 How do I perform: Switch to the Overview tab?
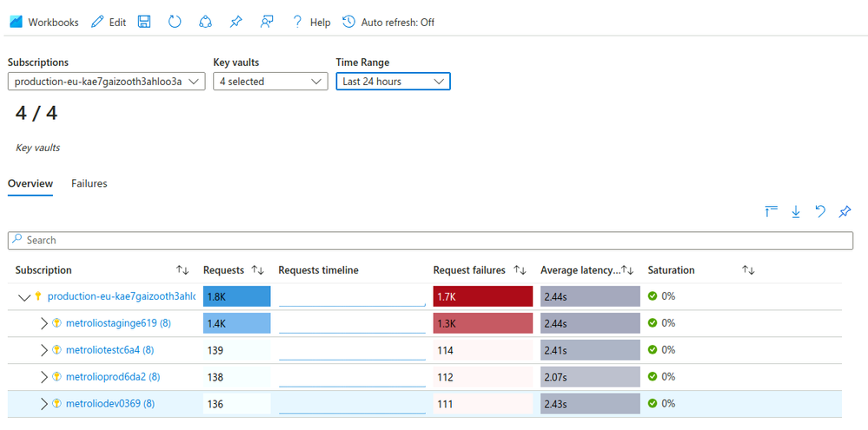(x=30, y=184)
